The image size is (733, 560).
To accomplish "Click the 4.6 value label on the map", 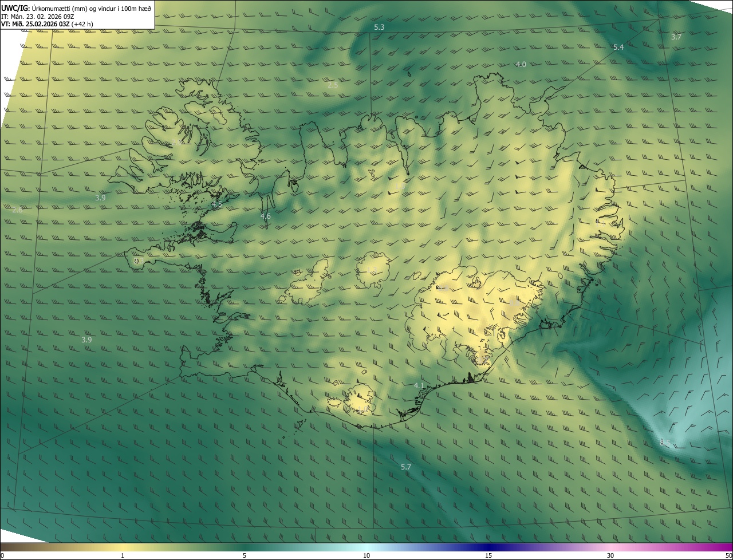I will [265, 216].
